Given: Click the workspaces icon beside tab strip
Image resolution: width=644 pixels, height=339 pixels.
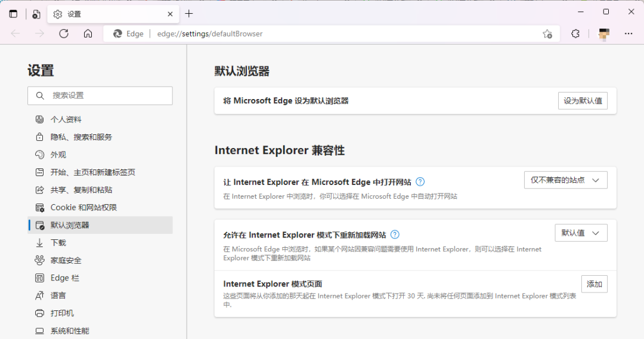Looking at the screenshot, I should (x=36, y=14).
